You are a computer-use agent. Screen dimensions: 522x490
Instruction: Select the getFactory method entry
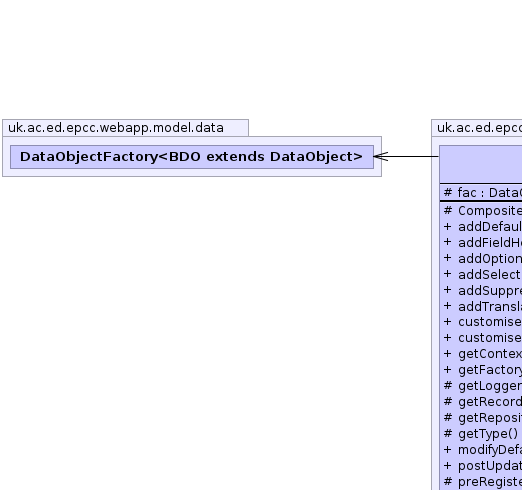click(x=482, y=370)
